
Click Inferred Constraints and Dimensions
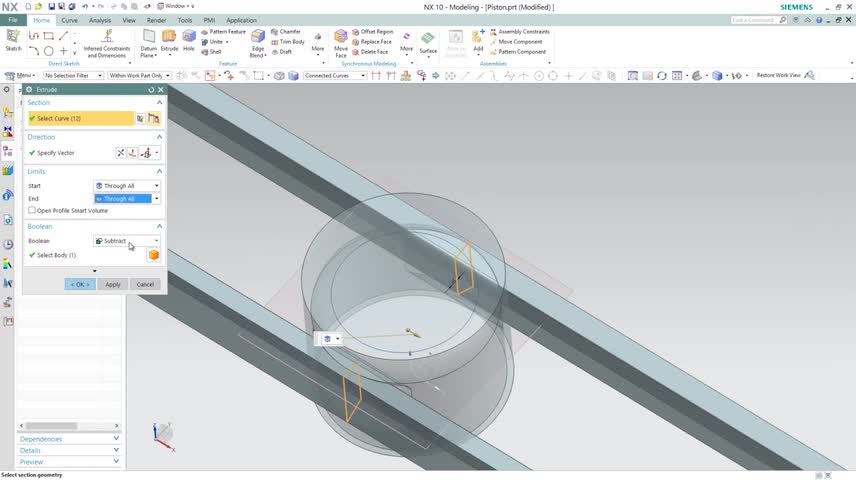pyautogui.click(x=107, y=43)
